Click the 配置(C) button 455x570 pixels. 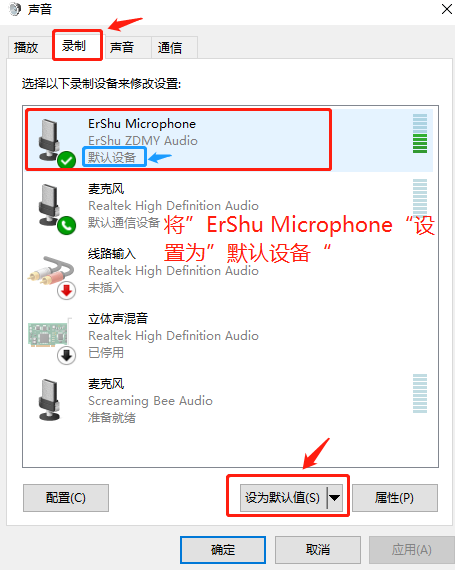tap(66, 498)
